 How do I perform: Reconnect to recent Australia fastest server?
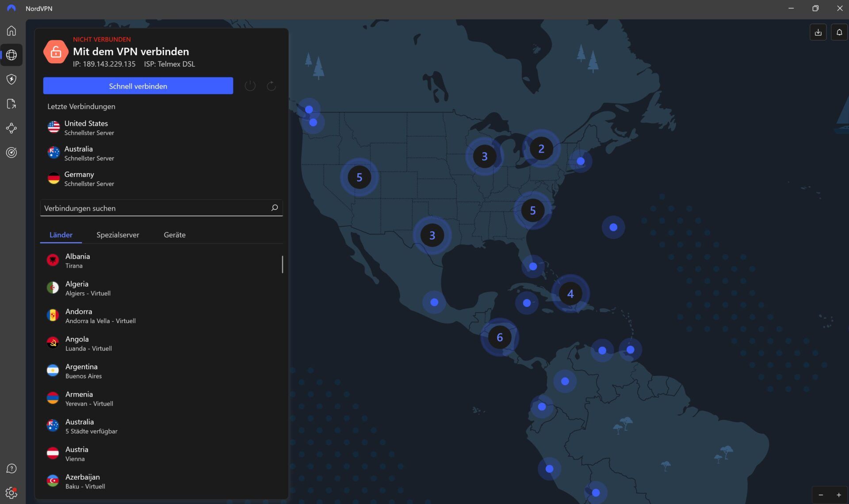pos(161,153)
